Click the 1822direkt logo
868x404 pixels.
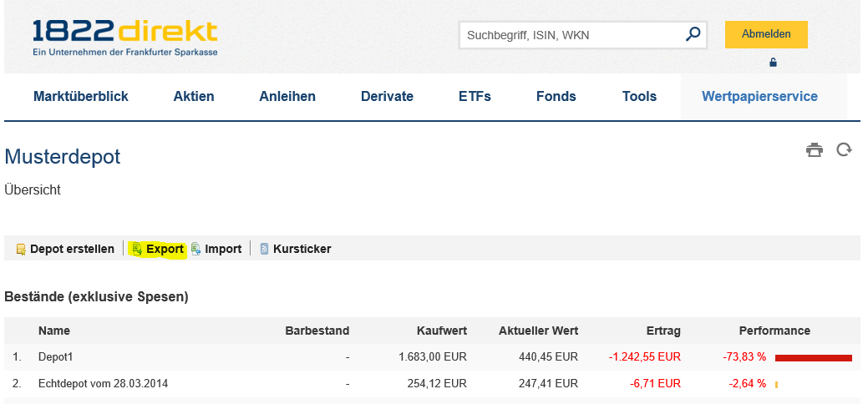pyautogui.click(x=125, y=37)
